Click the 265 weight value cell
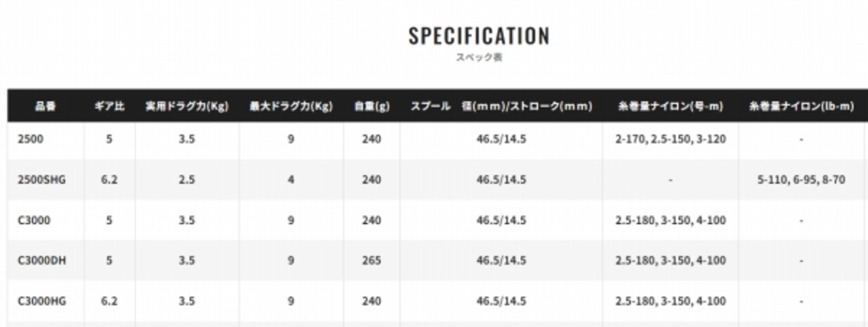 (x=372, y=261)
